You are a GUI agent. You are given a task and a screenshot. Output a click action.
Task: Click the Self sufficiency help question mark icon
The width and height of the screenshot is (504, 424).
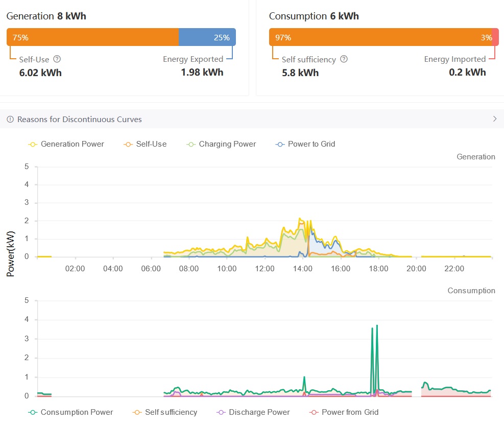tap(344, 59)
